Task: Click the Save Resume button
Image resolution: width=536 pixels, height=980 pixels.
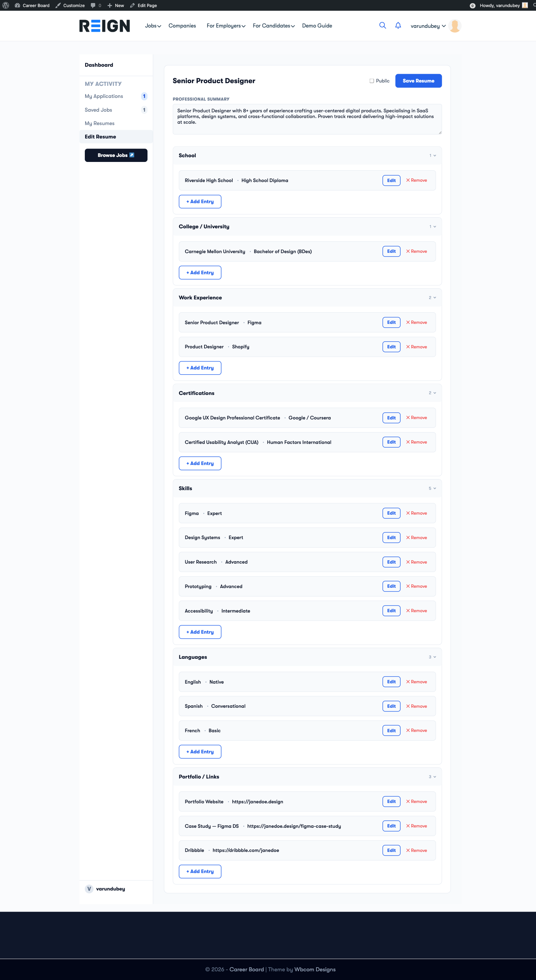Action: (418, 81)
